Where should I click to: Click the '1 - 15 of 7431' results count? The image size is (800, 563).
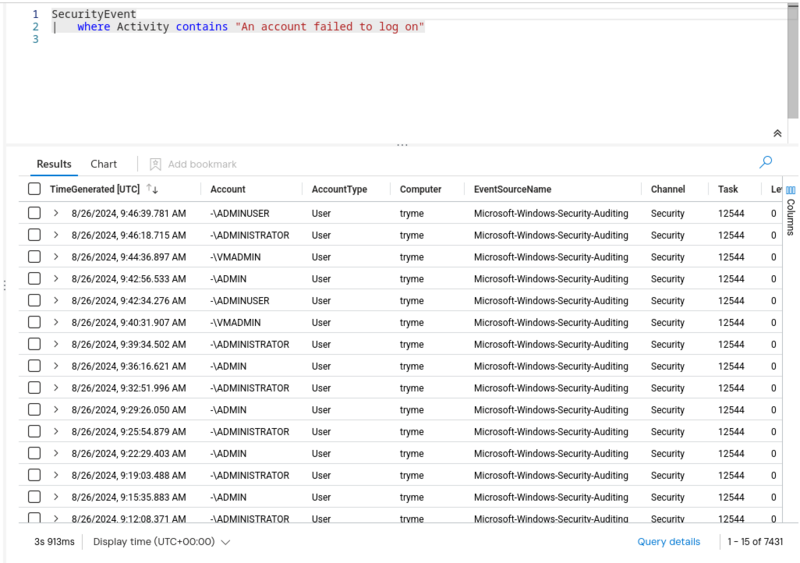(755, 542)
